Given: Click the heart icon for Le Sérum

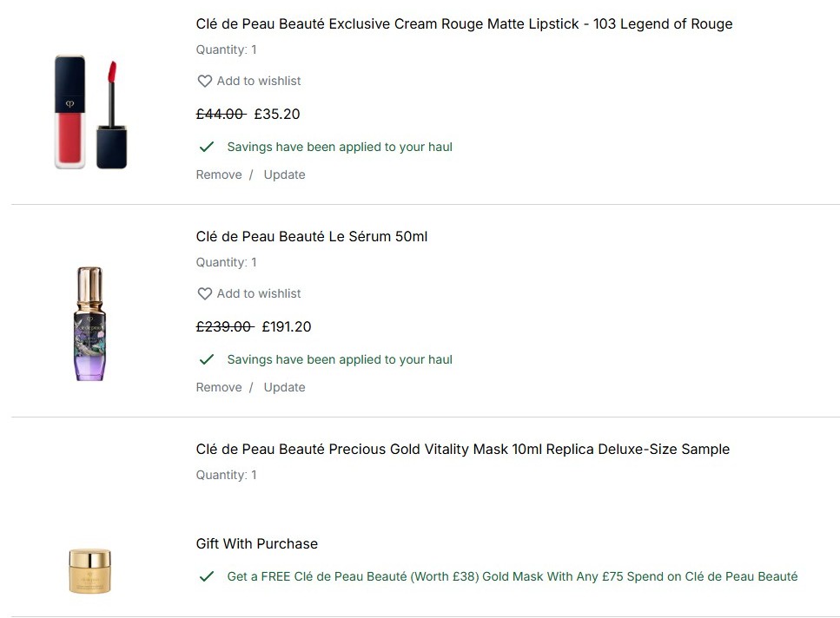Looking at the screenshot, I should click(205, 293).
